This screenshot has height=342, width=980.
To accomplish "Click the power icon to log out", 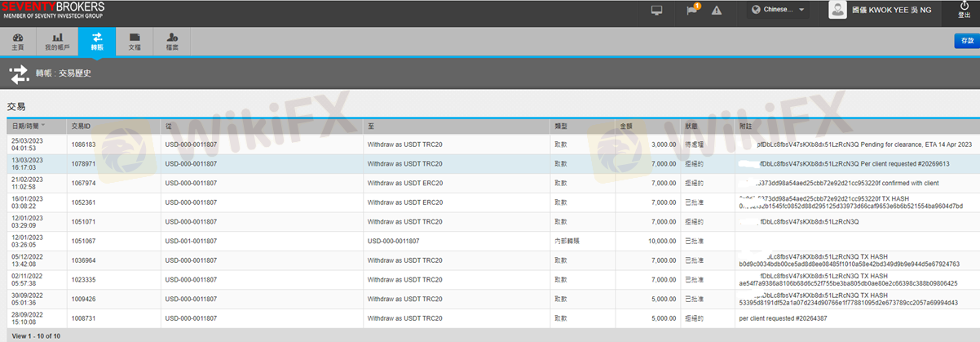I will (965, 7).
